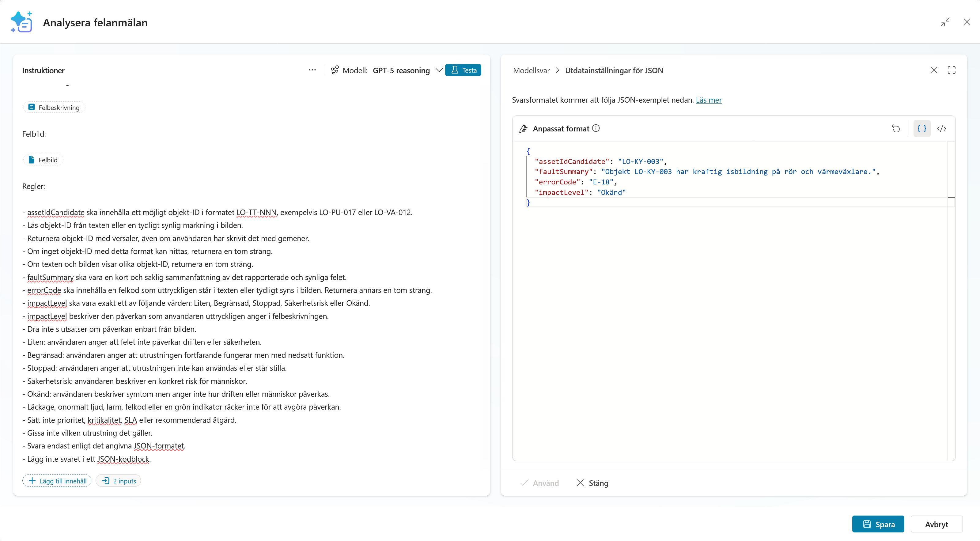980x541 pixels.
Task: Expand the JSON panel to full screen
Action: 952,70
